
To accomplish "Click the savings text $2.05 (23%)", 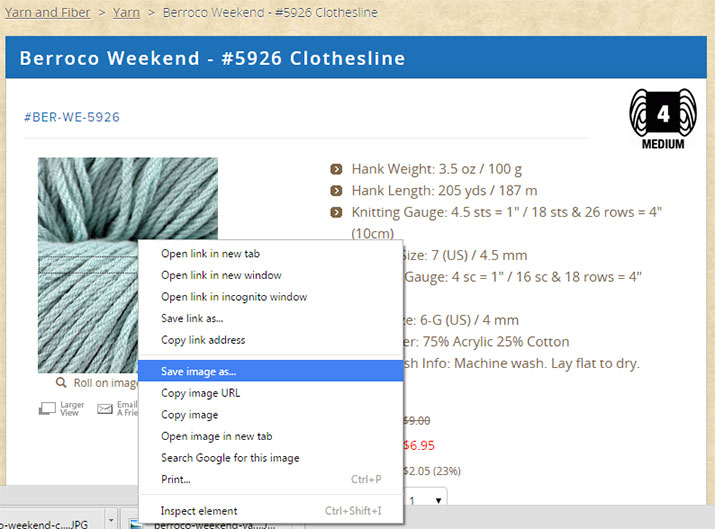I will (x=432, y=471).
